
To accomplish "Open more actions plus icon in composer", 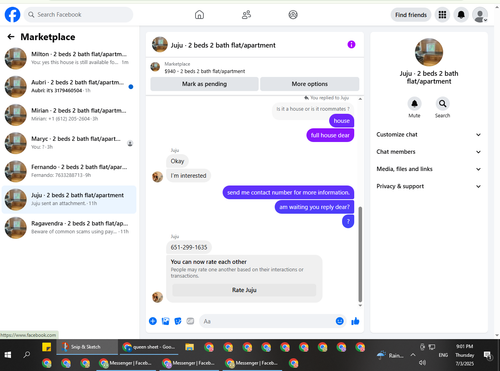I will click(153, 321).
